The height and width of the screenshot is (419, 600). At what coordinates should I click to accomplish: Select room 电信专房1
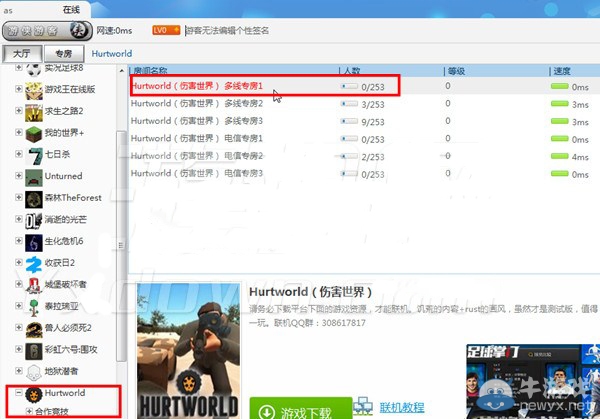[197, 138]
